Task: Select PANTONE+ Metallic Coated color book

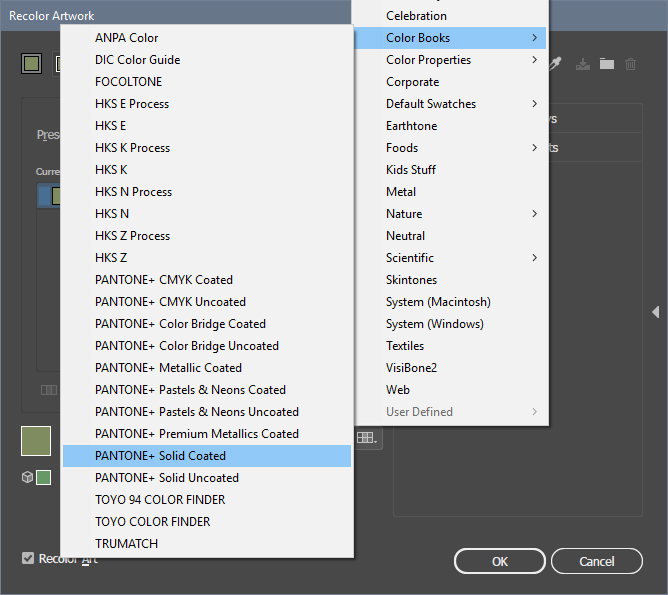Action: [x=207, y=368]
